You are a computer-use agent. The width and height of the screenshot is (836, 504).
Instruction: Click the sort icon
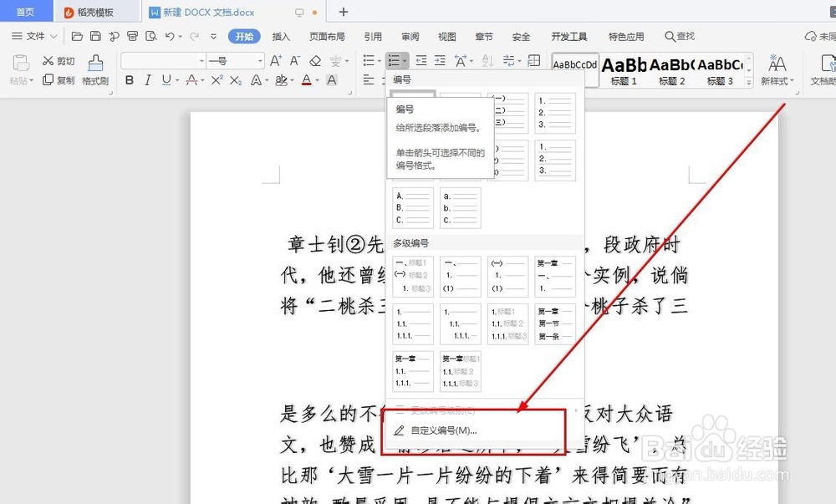point(487,61)
